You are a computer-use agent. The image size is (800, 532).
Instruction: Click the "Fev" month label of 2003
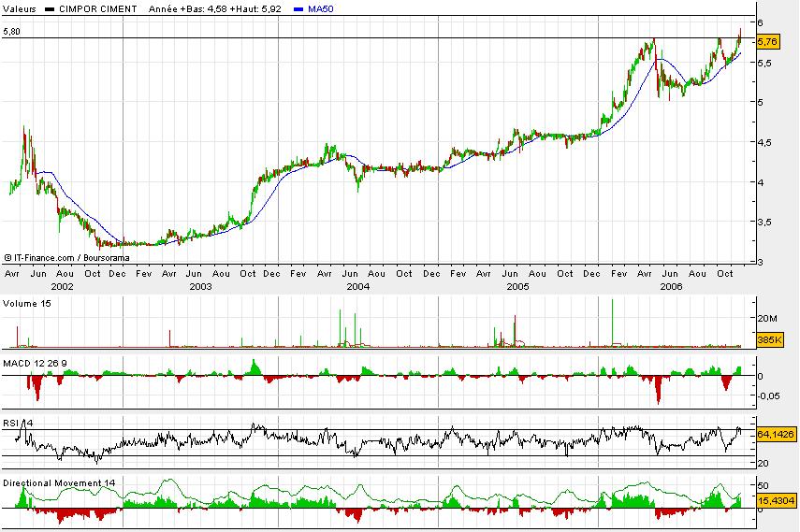pos(144,274)
